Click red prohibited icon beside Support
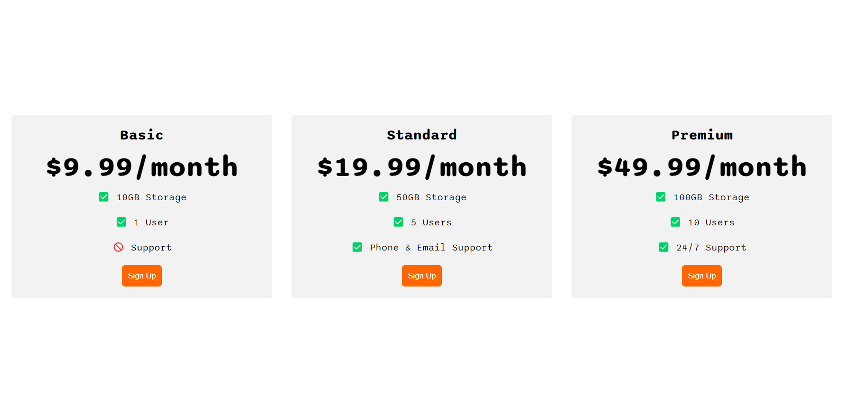 point(119,247)
